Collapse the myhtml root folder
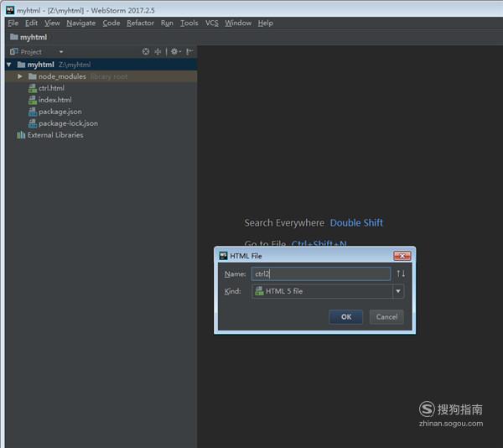Image resolution: width=503 pixels, height=448 pixels. [x=9, y=65]
